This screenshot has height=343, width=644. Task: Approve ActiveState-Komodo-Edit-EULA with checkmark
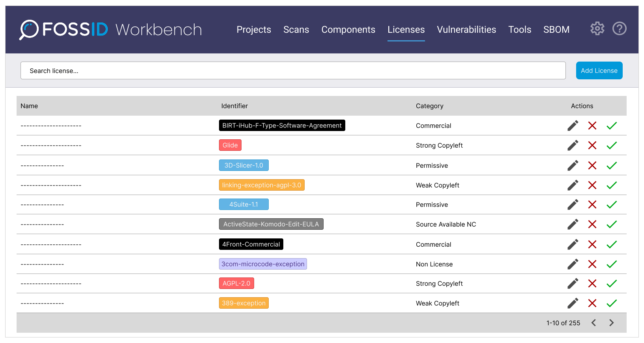click(612, 224)
